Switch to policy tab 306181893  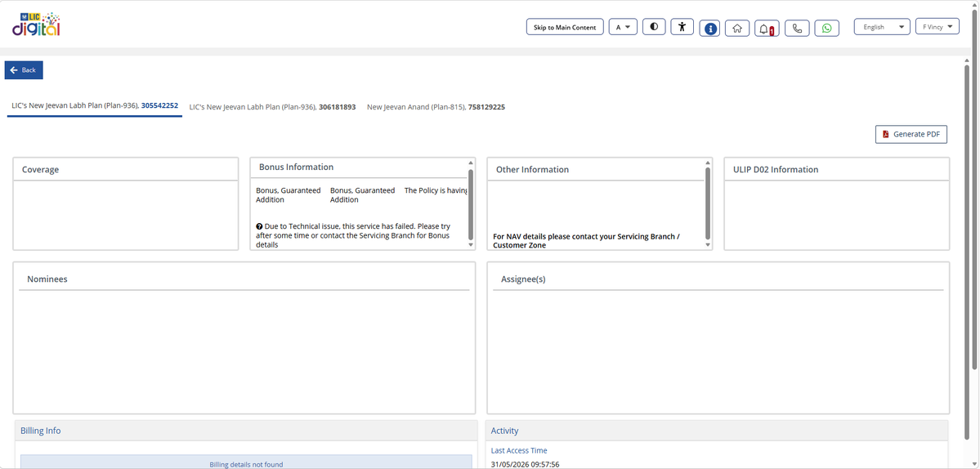click(x=272, y=107)
